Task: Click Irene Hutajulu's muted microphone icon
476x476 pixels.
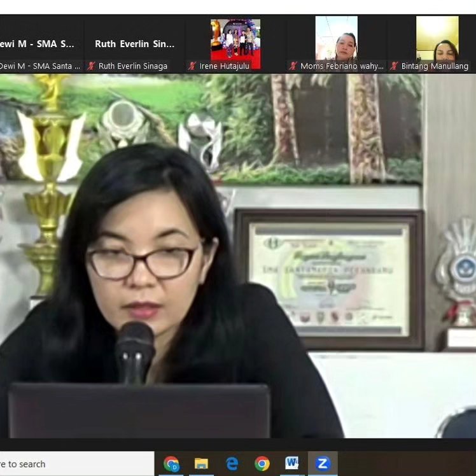Action: (x=192, y=66)
